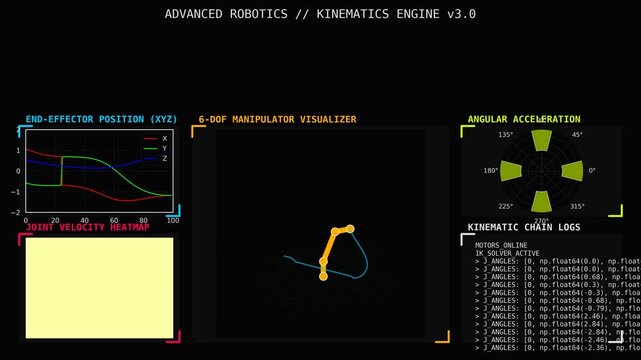The image size is (641, 360).
Task: Select the polar bar at 0°
Action: pos(573,171)
